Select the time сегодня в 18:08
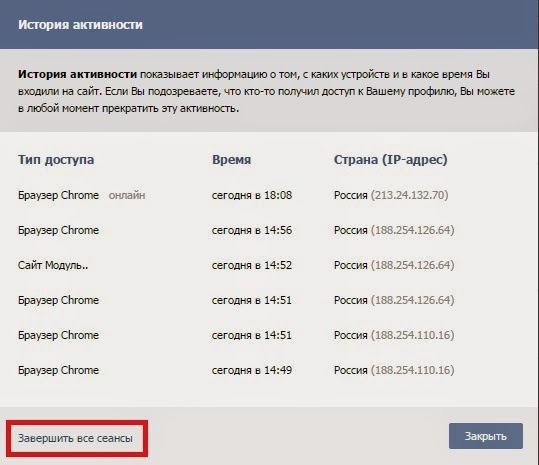This screenshot has width=539, height=465. point(252,195)
